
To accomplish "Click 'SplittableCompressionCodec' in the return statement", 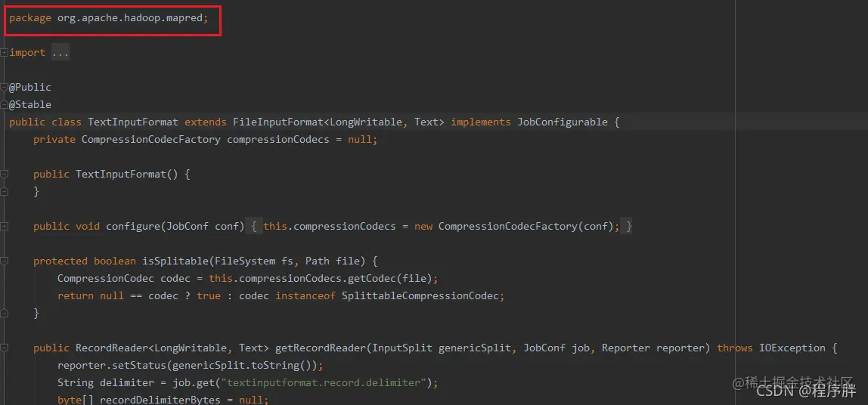I will tap(420, 295).
